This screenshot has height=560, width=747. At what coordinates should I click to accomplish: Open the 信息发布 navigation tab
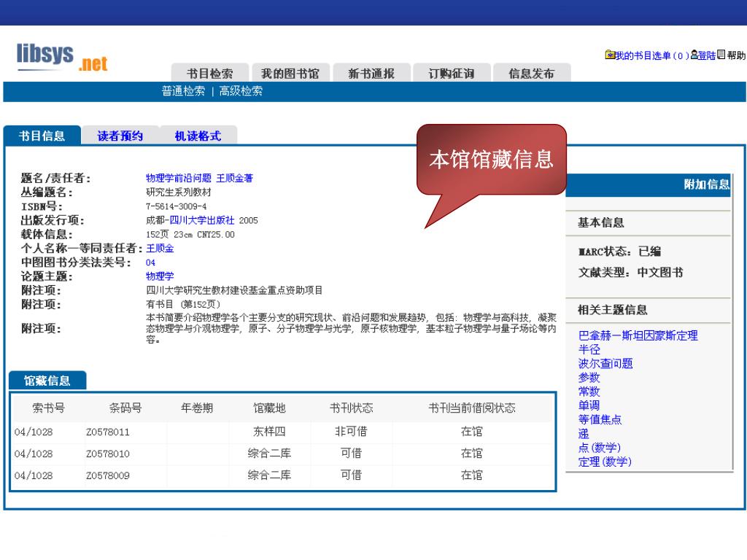click(532, 73)
